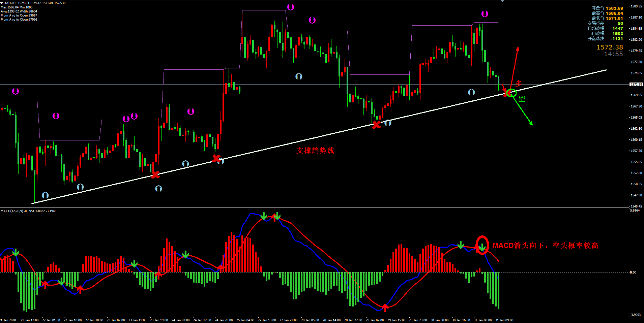Click the 1557.70 price axis level
Image resolution: width=644 pixels, height=323 pixels.
(x=636, y=151)
